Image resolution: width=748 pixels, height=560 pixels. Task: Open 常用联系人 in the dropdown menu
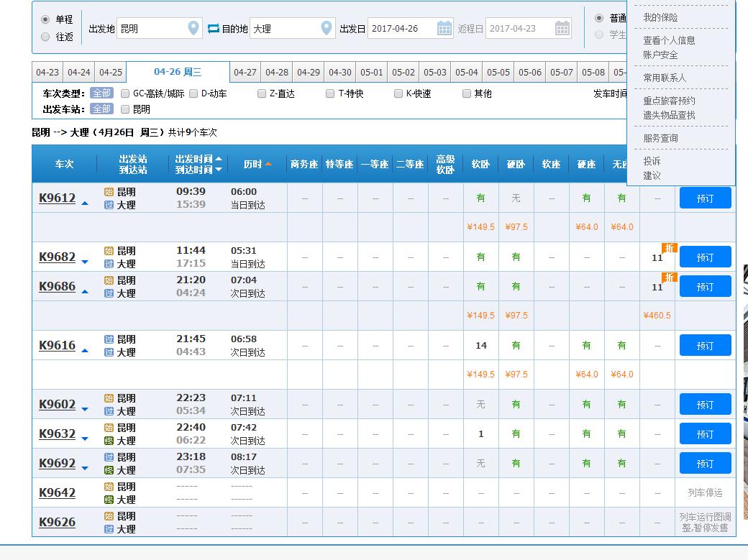[665, 78]
